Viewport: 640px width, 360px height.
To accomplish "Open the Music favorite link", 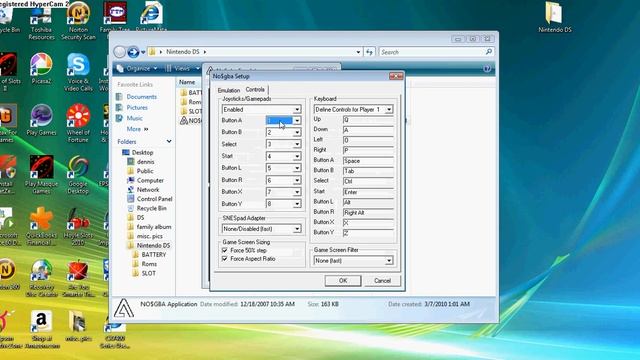I will 134,118.
